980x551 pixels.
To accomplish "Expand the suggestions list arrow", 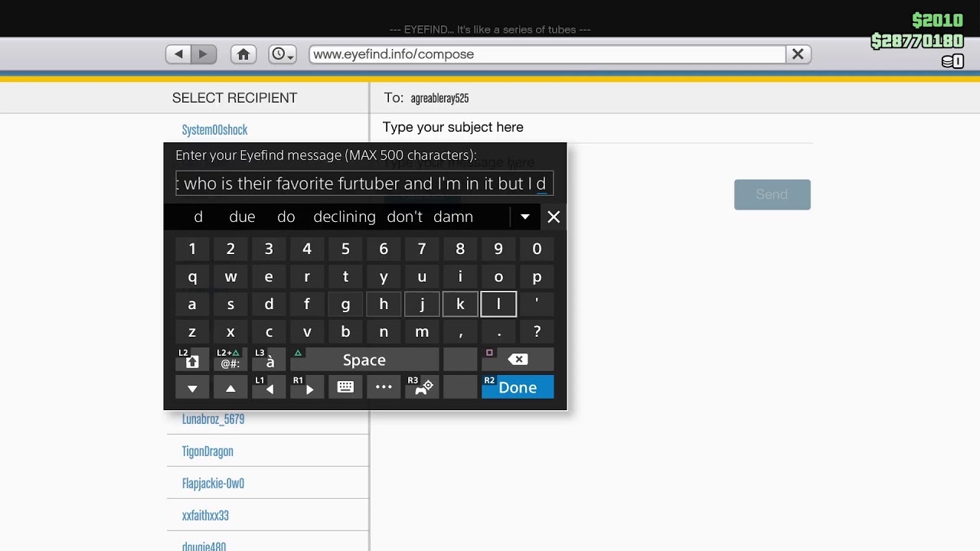I will [525, 217].
